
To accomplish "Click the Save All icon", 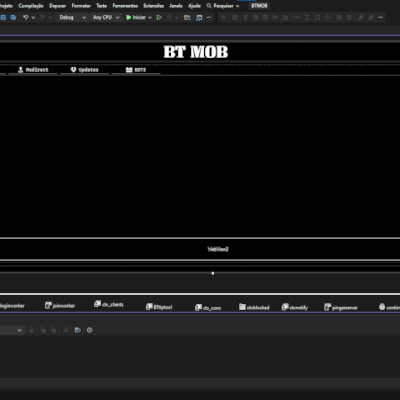I will tap(13, 17).
